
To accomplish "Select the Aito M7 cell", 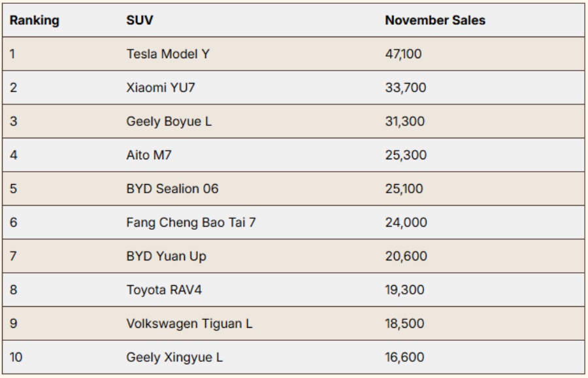I will pyautogui.click(x=149, y=155).
